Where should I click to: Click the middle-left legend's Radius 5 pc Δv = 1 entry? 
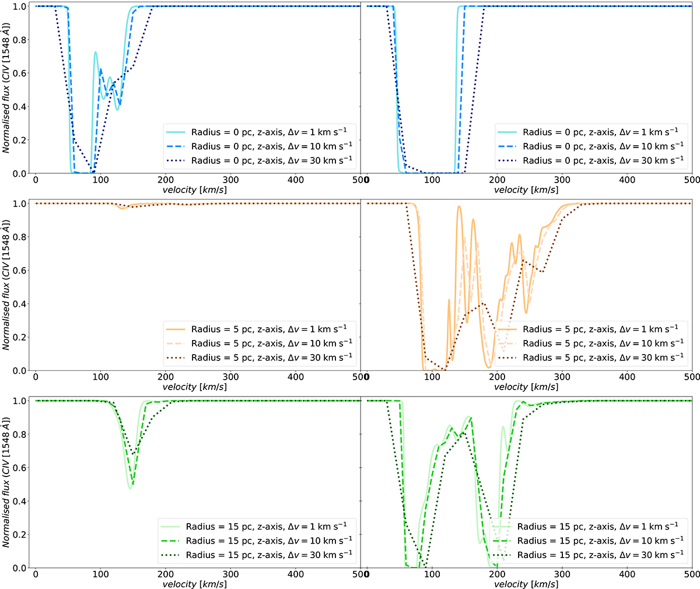click(x=271, y=329)
